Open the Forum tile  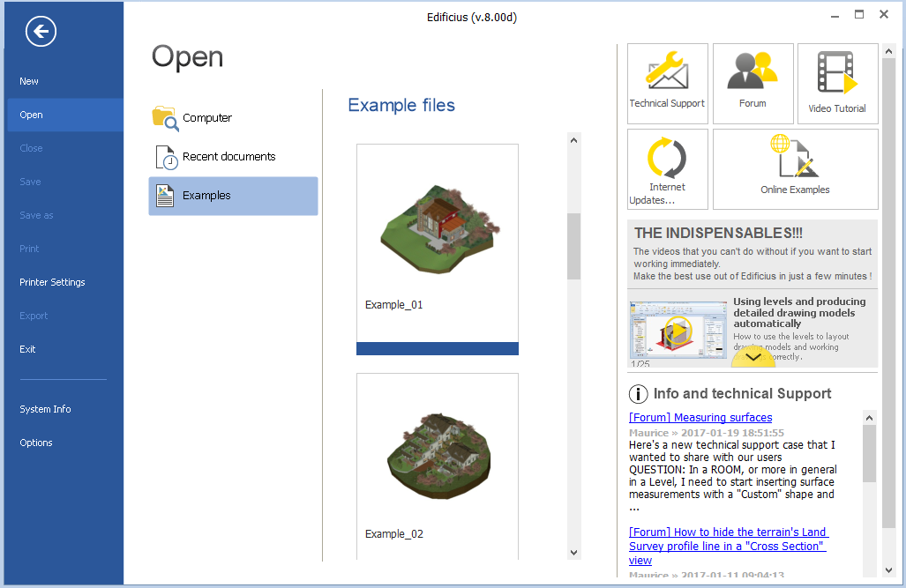click(753, 83)
